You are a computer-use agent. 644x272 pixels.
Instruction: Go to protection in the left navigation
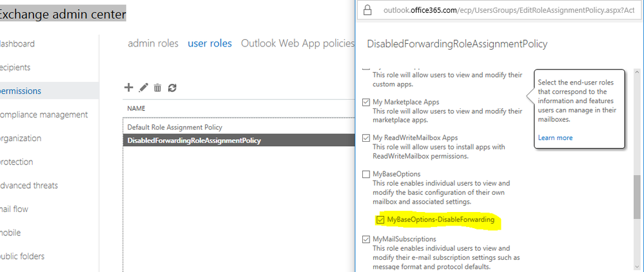click(16, 162)
